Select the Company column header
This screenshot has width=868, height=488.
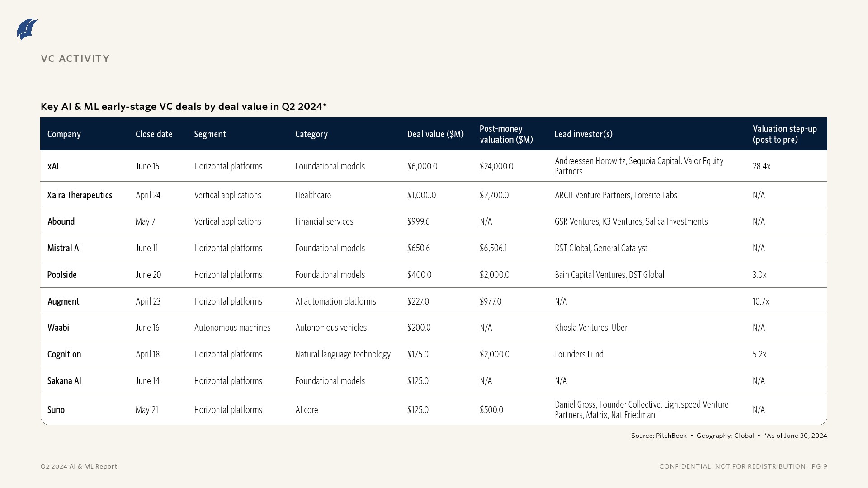click(64, 134)
